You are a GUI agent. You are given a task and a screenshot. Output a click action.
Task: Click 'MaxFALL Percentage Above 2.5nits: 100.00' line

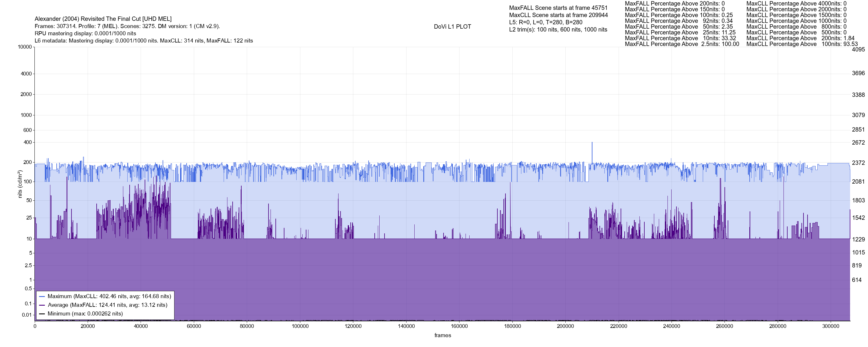[682, 44]
